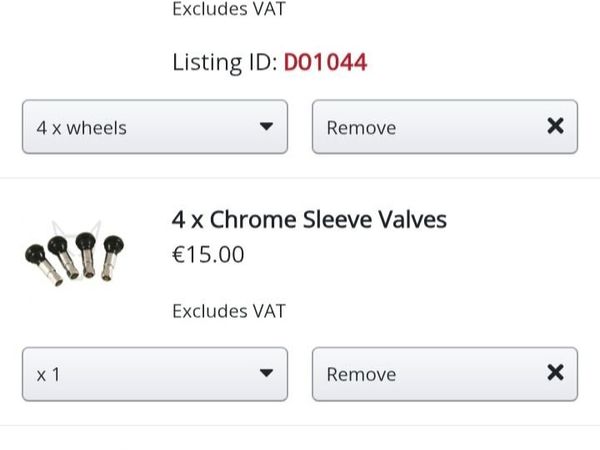Remove the wheels listing from the basket
Viewport: 600px width, 450px height.
(444, 127)
